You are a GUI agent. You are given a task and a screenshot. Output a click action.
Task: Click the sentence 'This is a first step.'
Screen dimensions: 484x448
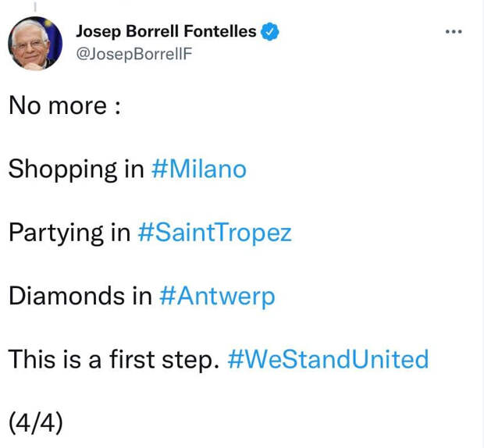(x=114, y=360)
